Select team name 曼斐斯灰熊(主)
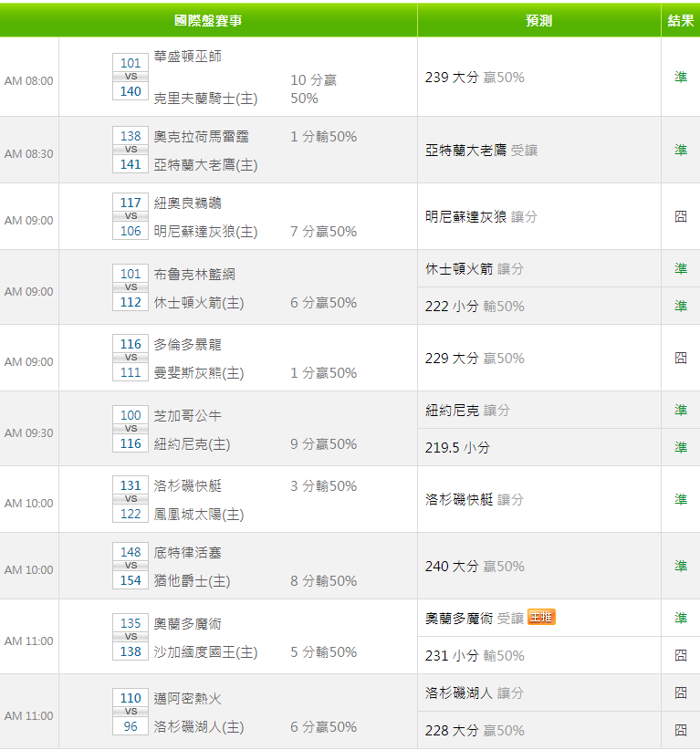700x750 pixels. 199,373
